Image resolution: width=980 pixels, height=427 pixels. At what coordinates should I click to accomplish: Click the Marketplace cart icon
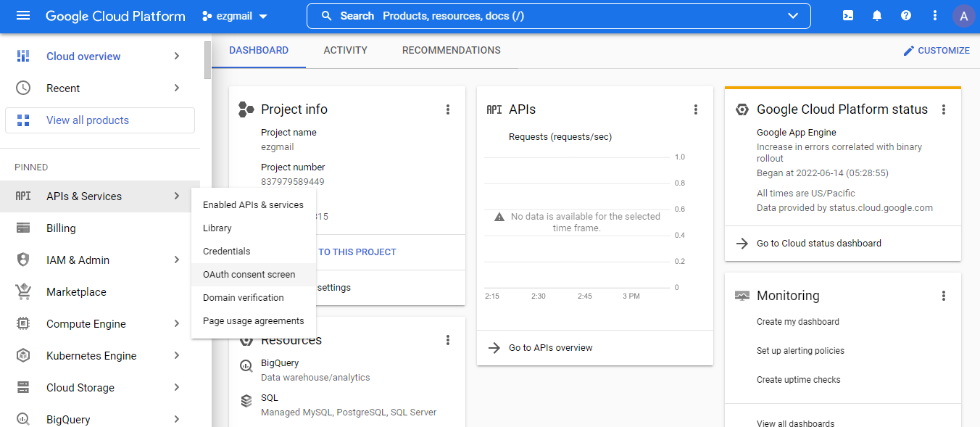[23, 292]
